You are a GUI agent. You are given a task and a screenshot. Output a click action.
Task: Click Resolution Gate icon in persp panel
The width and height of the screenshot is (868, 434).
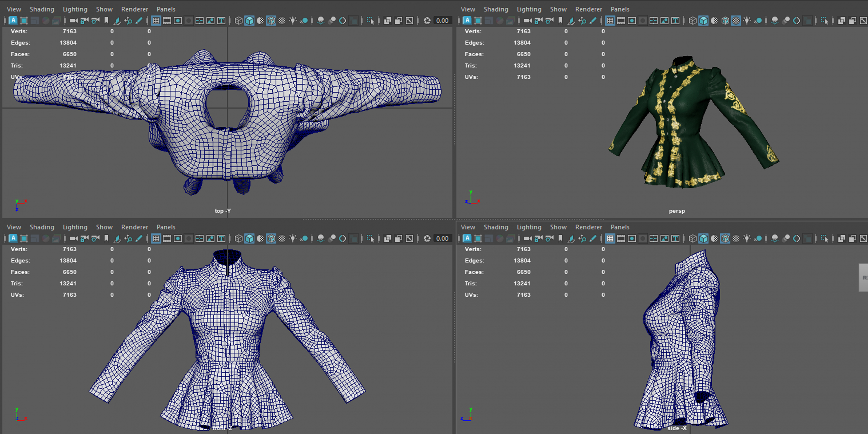coord(632,21)
